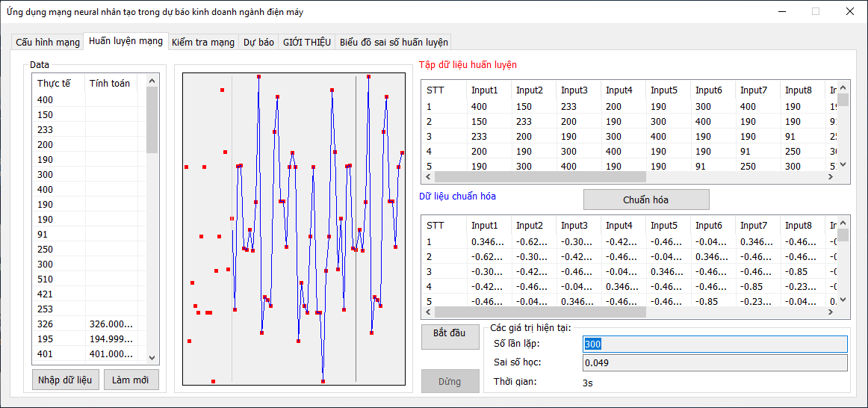Click the 194.999... computed value

pyautogui.click(x=111, y=339)
